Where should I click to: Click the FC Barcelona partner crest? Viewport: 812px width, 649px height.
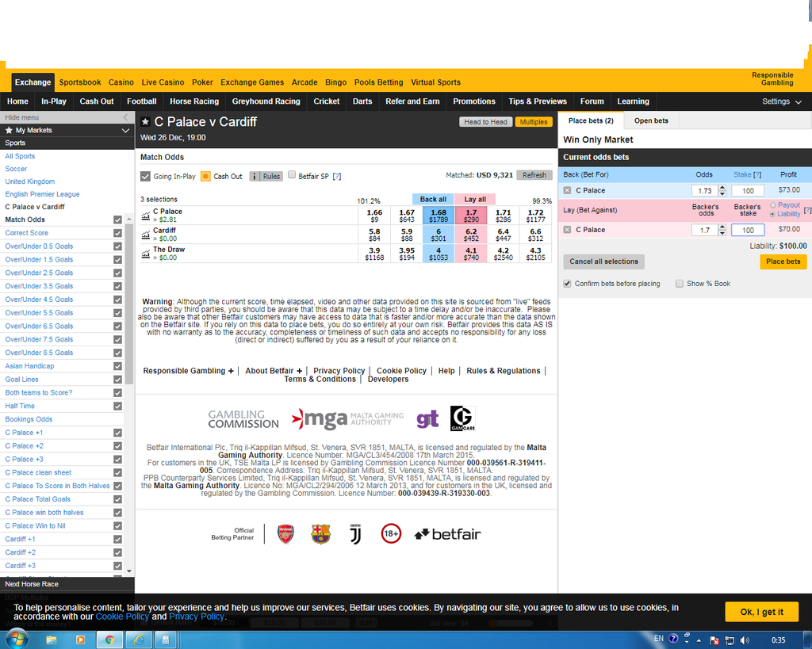click(320, 534)
